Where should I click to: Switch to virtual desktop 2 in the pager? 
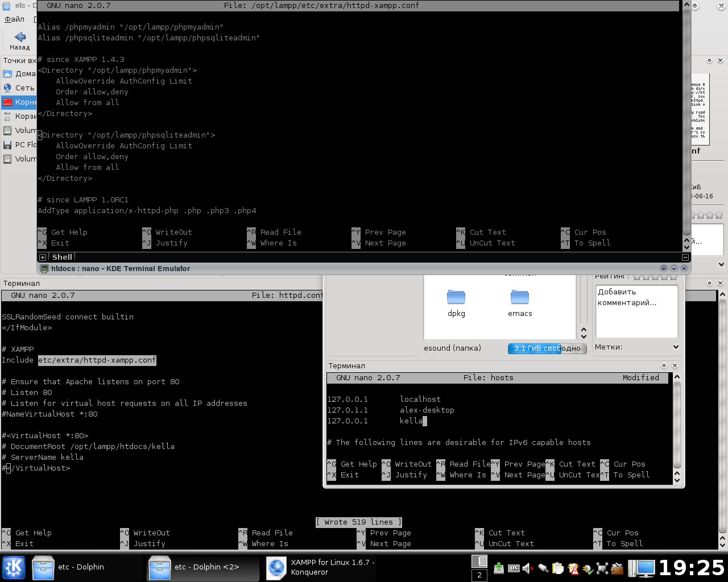coord(479,575)
